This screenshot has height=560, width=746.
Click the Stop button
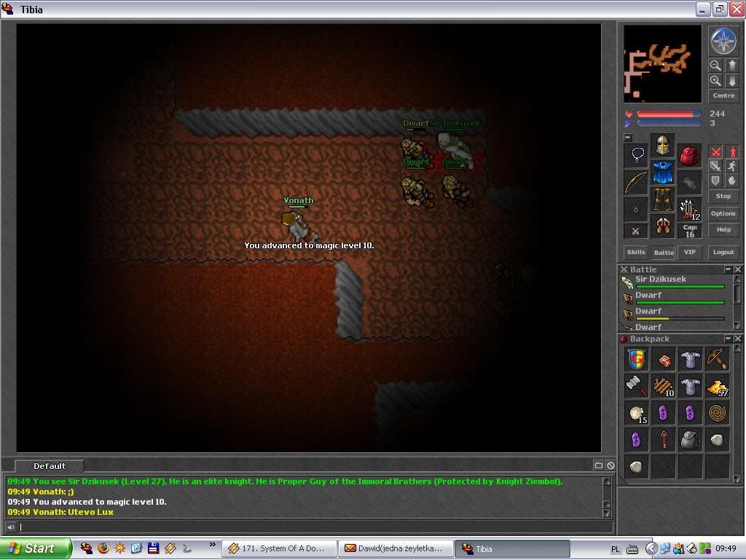[x=723, y=196]
